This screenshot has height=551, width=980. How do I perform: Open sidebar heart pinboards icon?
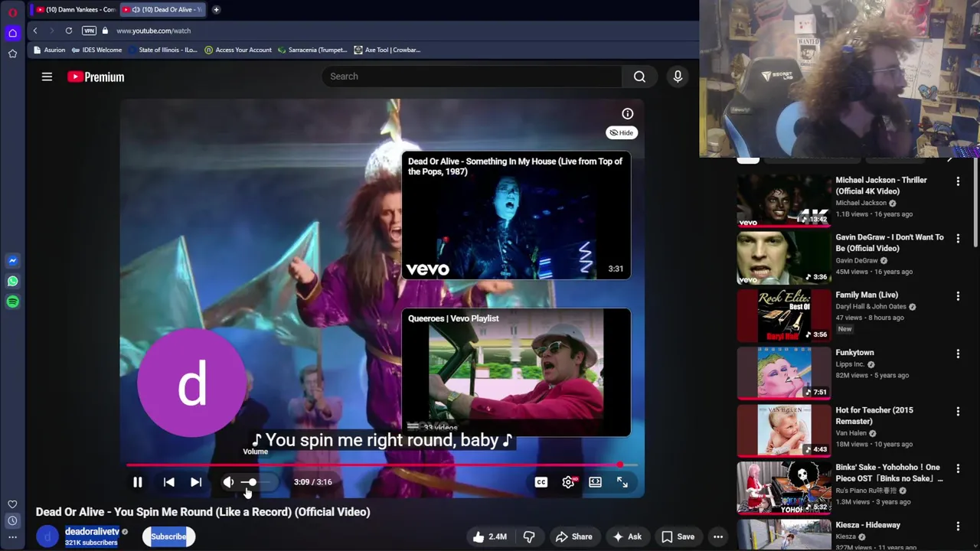point(12,504)
